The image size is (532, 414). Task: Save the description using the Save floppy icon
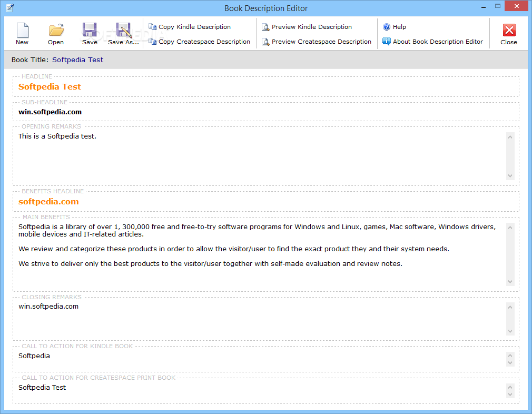pos(90,30)
